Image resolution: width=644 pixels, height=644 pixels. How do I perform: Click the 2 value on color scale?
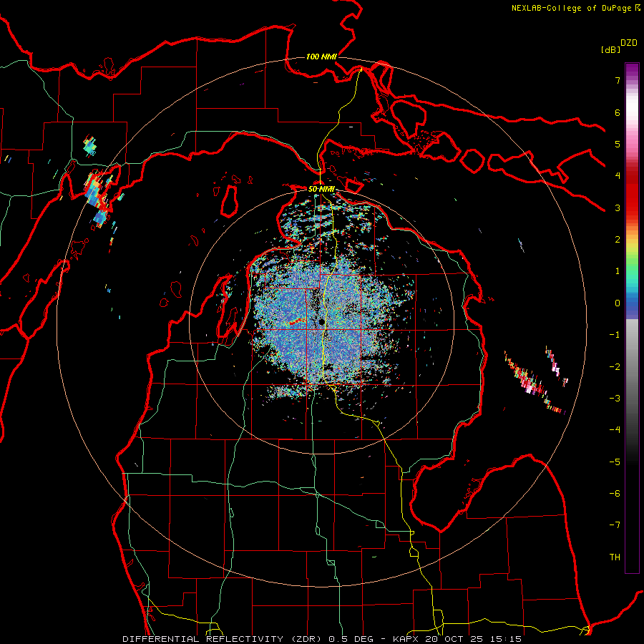tap(618, 240)
